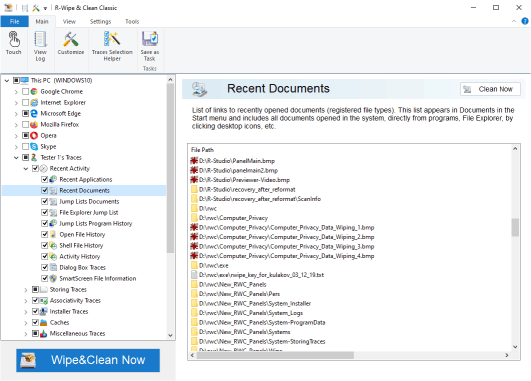531x381 pixels.
Task: Check the Internet Explorer checkbox
Action: pos(25,102)
